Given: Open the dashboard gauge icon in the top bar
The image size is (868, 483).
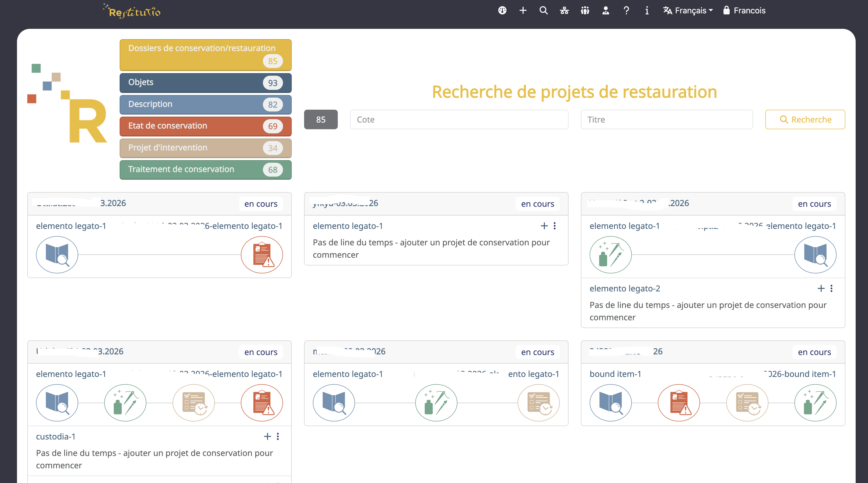Looking at the screenshot, I should point(502,11).
